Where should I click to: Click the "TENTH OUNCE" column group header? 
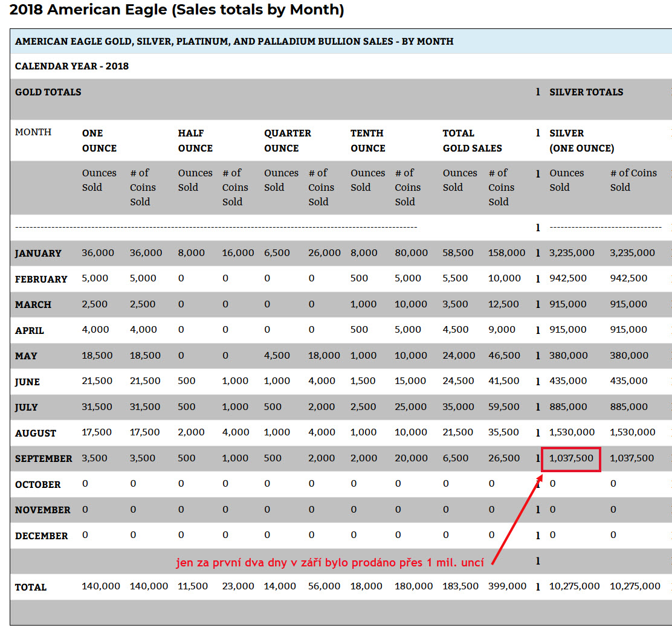(x=367, y=141)
